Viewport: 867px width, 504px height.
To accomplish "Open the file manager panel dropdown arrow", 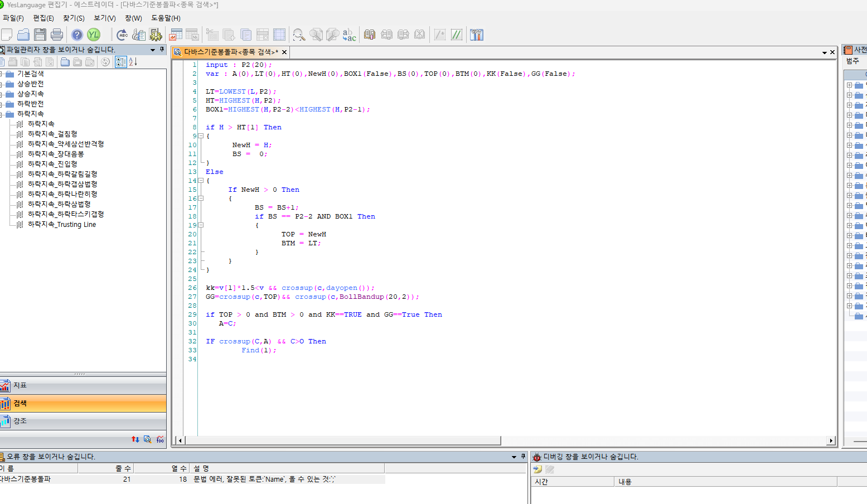I will pos(153,50).
